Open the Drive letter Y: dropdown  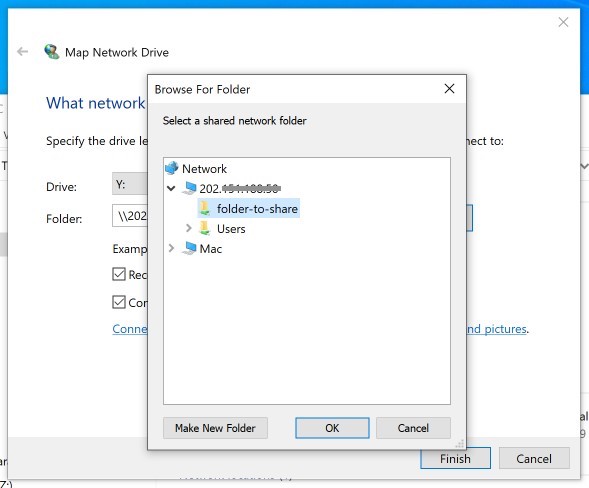(130, 184)
